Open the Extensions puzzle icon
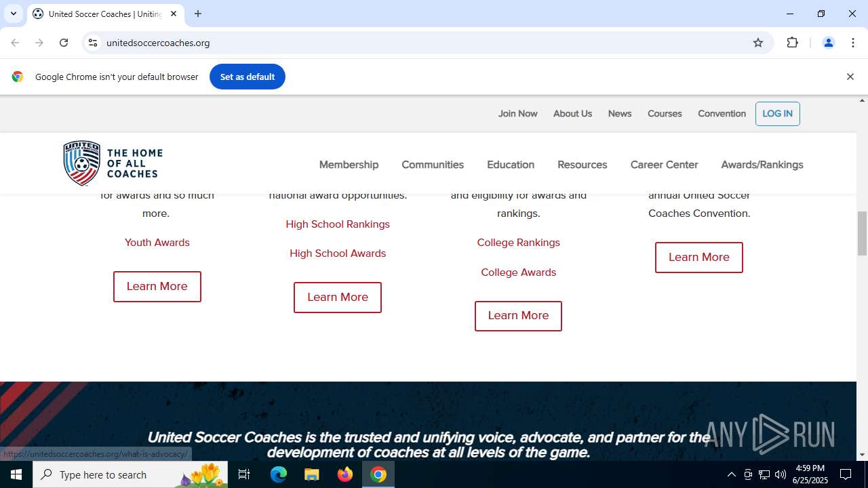This screenshot has height=488, width=868. click(792, 43)
